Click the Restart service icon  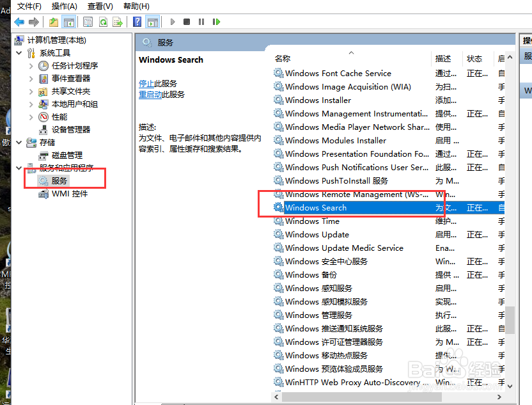click(216, 22)
